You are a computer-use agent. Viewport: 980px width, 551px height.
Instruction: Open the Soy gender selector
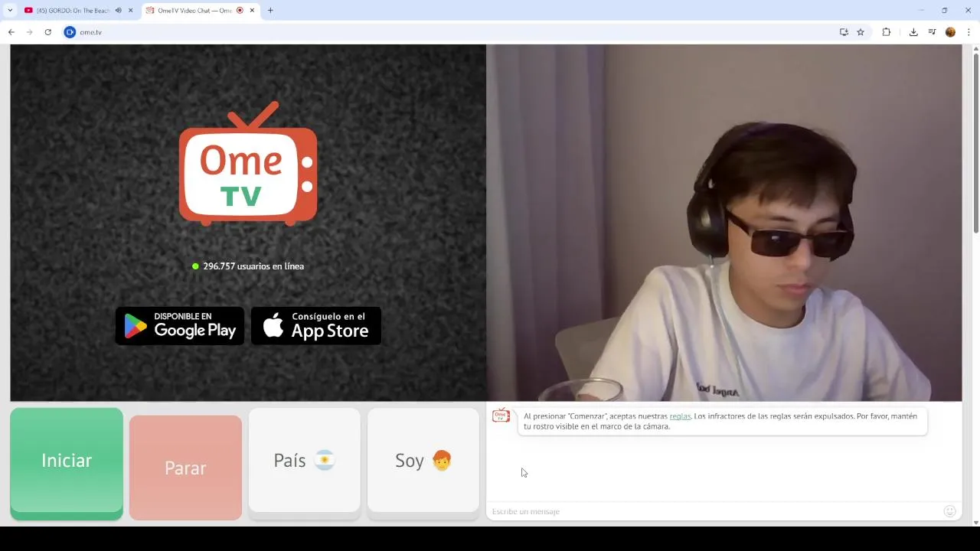pos(423,461)
